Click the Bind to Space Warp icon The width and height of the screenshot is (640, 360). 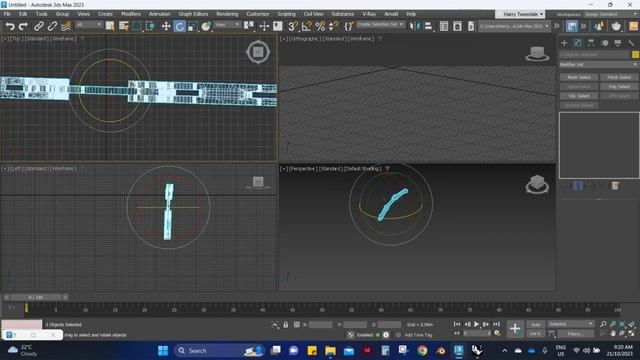click(x=65, y=26)
